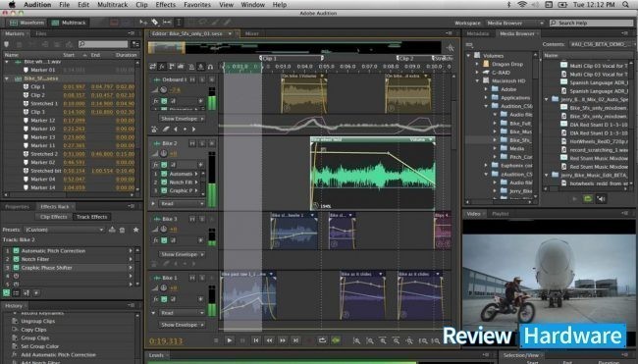This screenshot has height=364, width=638.
Task: Click the EQ icon in editor toolbar
Action: pyautogui.click(x=181, y=67)
